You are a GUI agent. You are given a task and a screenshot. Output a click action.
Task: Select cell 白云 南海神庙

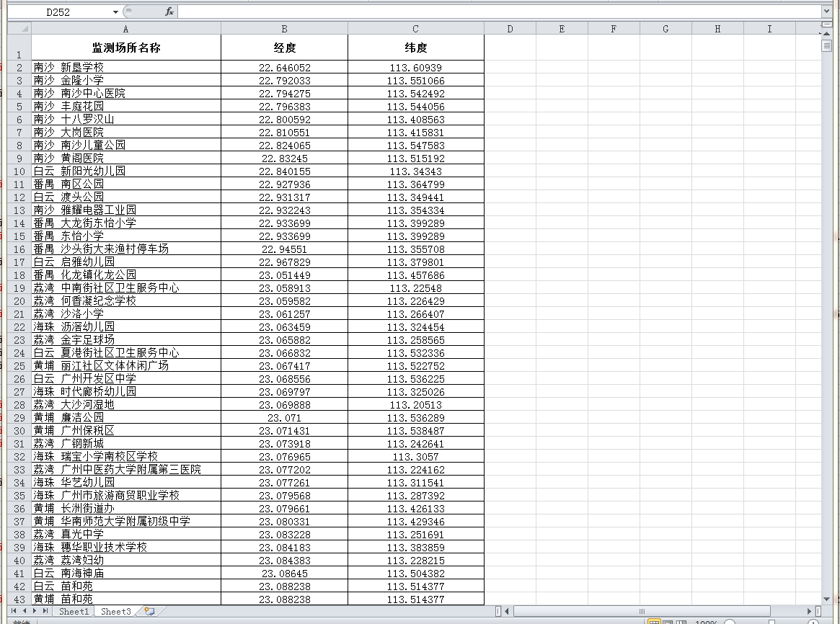(126, 573)
